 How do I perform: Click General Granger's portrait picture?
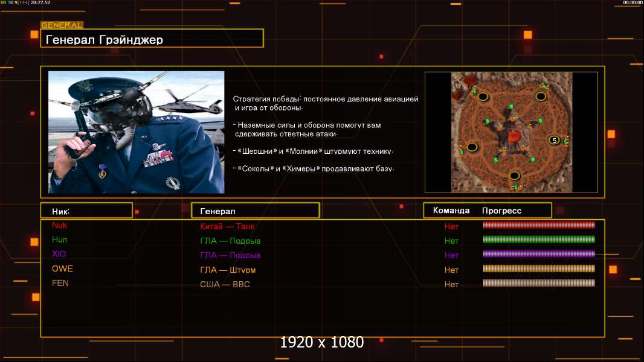pos(136,132)
